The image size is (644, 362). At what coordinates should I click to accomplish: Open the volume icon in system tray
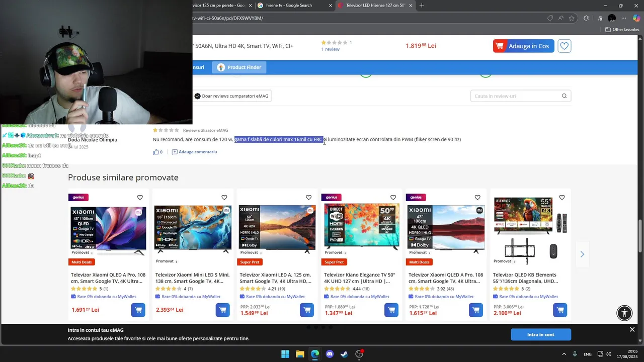(x=608, y=354)
